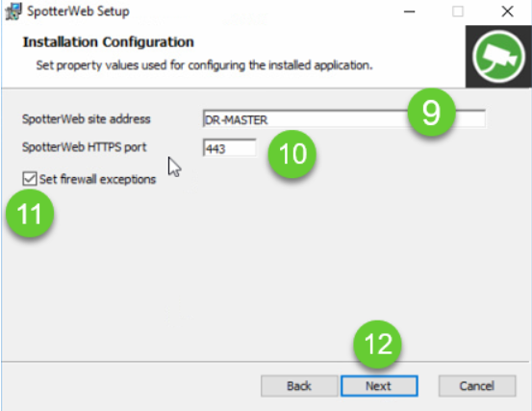This screenshot has width=532, height=411.
Task: Click the SpotterWeb HTTPS port label
Action: point(84,147)
